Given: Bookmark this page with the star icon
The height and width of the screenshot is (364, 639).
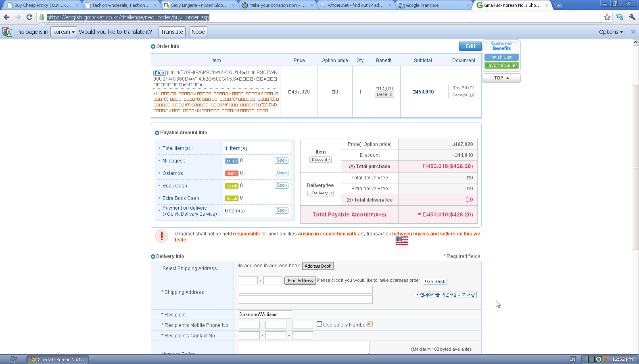Looking at the screenshot, I should pyautogui.click(x=607, y=17).
